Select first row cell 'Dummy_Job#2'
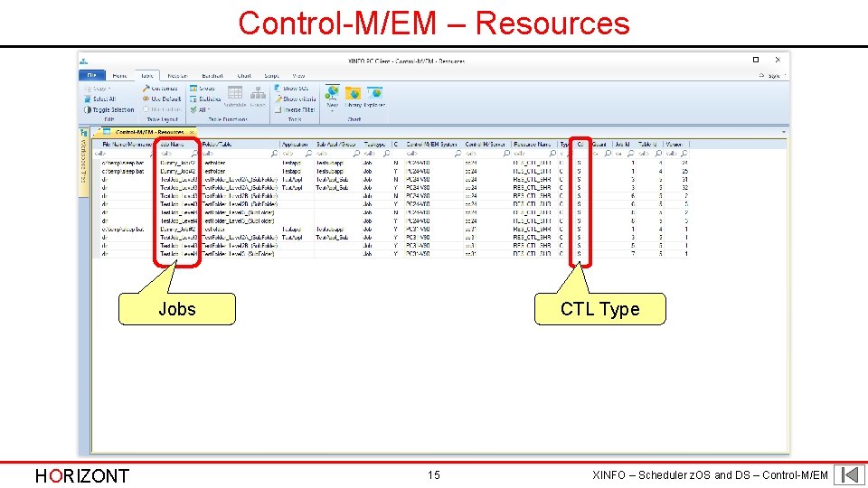868x488 pixels. 178,164
